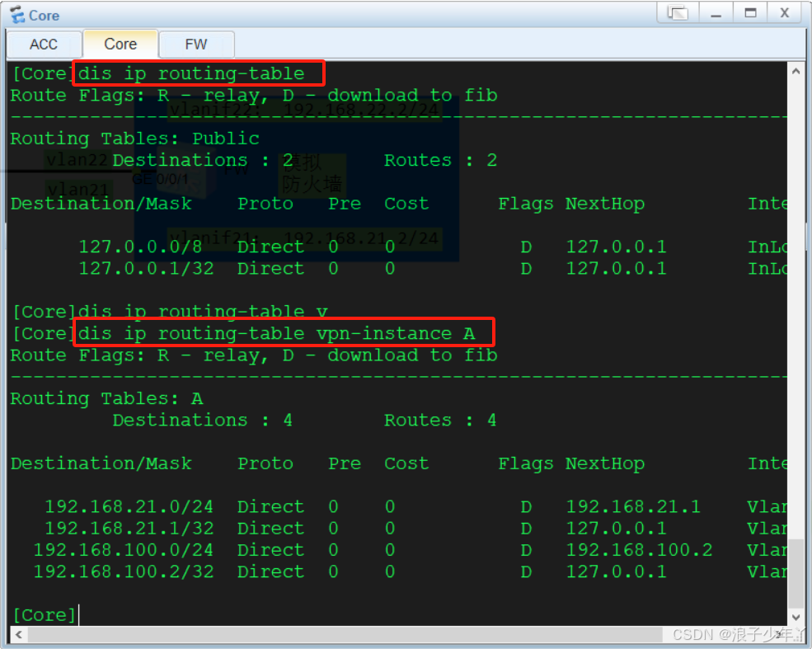The image size is (812, 649).
Task: Click the first 'dis ip routing-table' command
Action: tap(191, 73)
